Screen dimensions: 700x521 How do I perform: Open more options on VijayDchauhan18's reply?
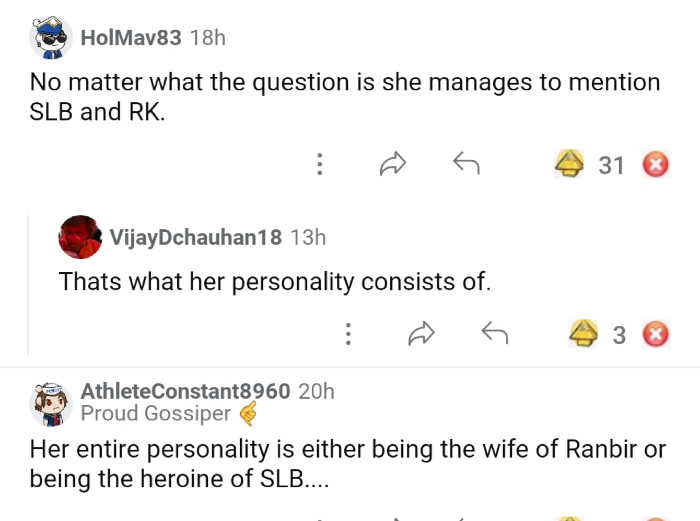tap(348, 334)
